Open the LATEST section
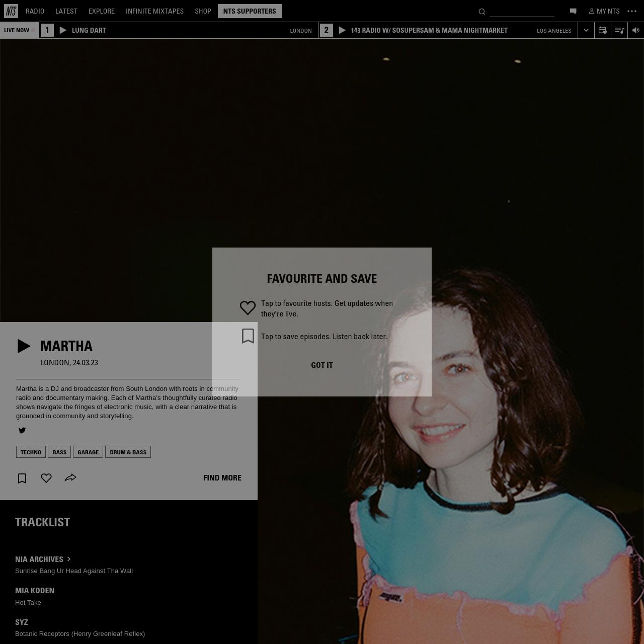This screenshot has width=644, height=644. (x=66, y=11)
